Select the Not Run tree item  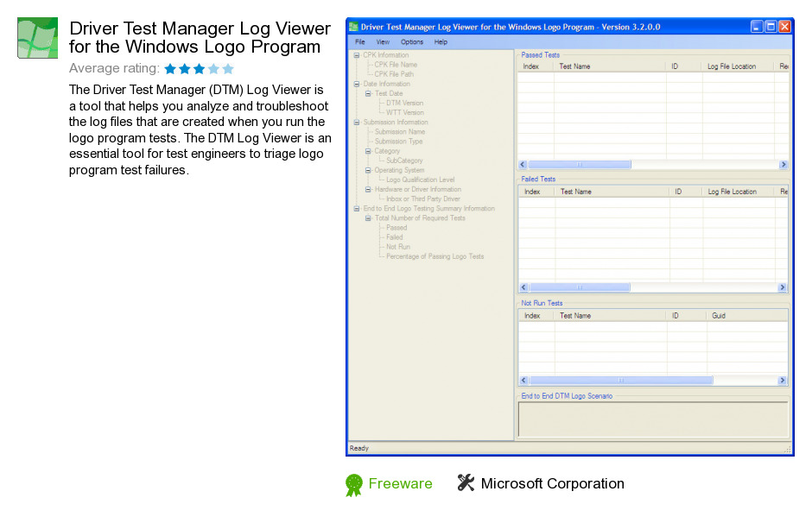pyautogui.click(x=398, y=247)
